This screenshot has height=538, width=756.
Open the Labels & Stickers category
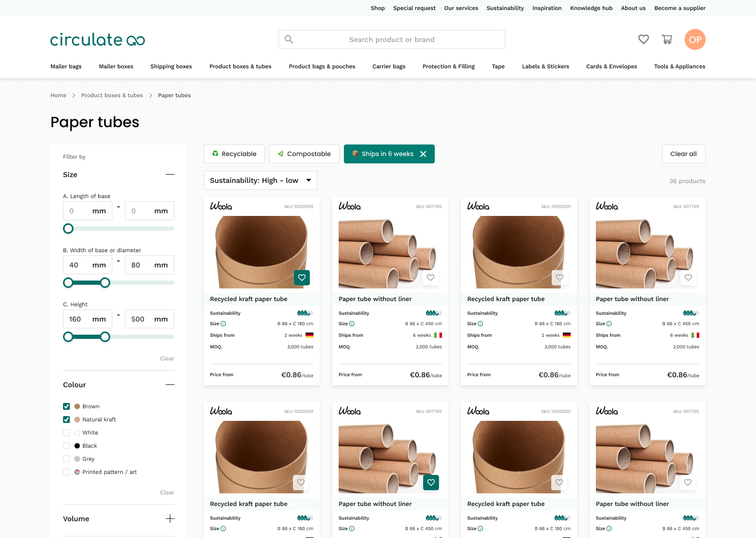point(545,67)
